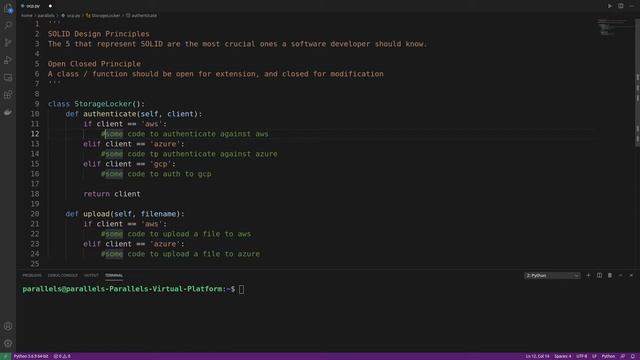Click Ln 12, Col 14 in status bar
Image resolution: width=640 pixels, height=360 pixels.
point(537,356)
